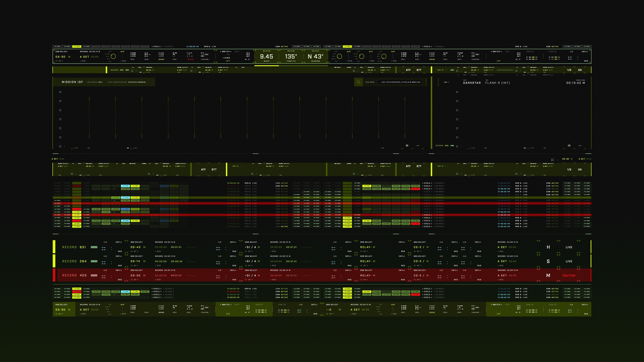
Task: Toggle IFF in upper row of top panel COM 10
Action: coord(527,57)
